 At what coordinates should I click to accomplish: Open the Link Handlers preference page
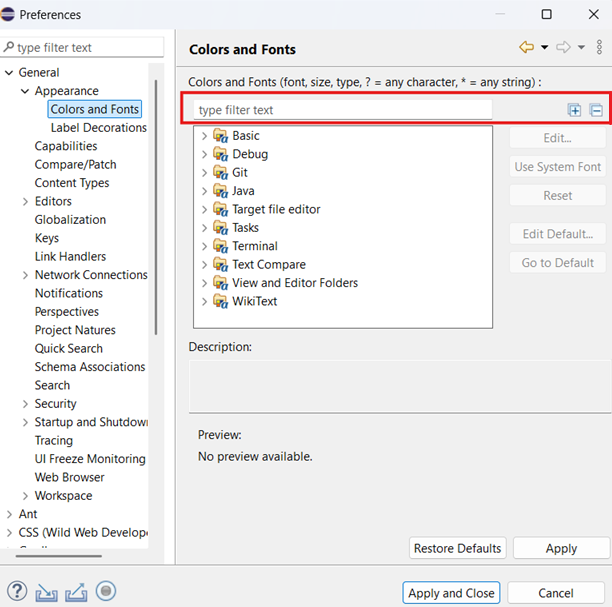(x=70, y=256)
